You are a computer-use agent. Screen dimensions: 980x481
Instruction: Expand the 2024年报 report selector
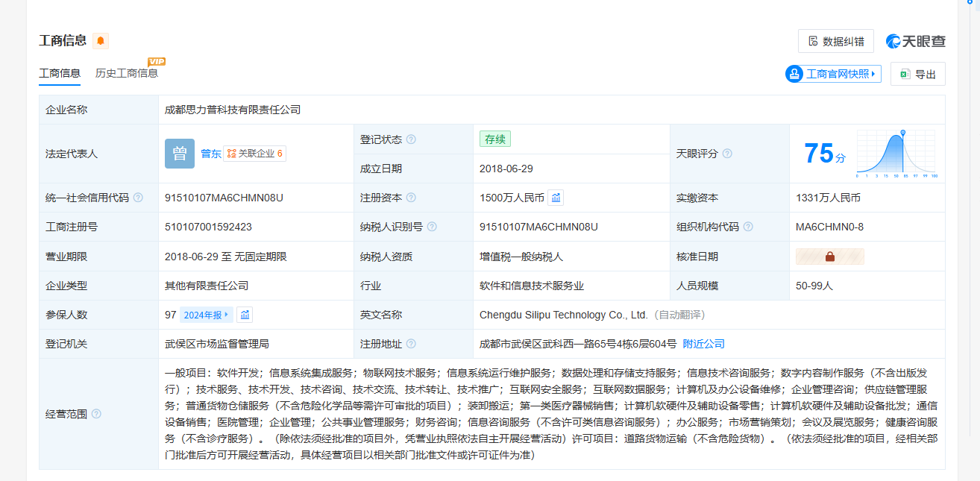point(207,315)
